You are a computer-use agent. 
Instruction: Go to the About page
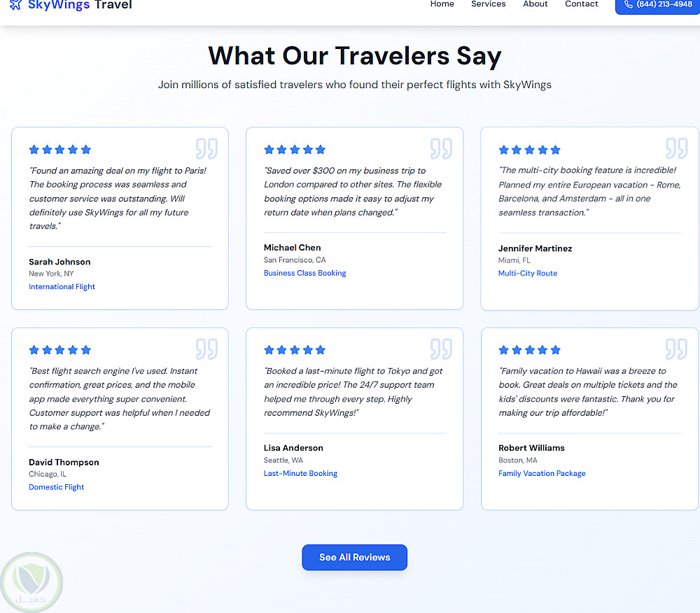tap(535, 4)
